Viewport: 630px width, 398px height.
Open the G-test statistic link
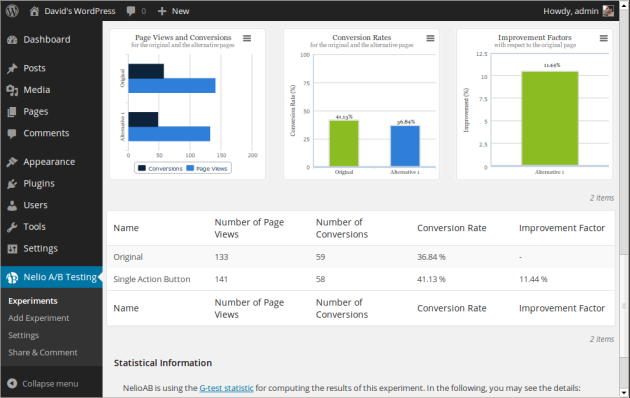click(x=227, y=388)
